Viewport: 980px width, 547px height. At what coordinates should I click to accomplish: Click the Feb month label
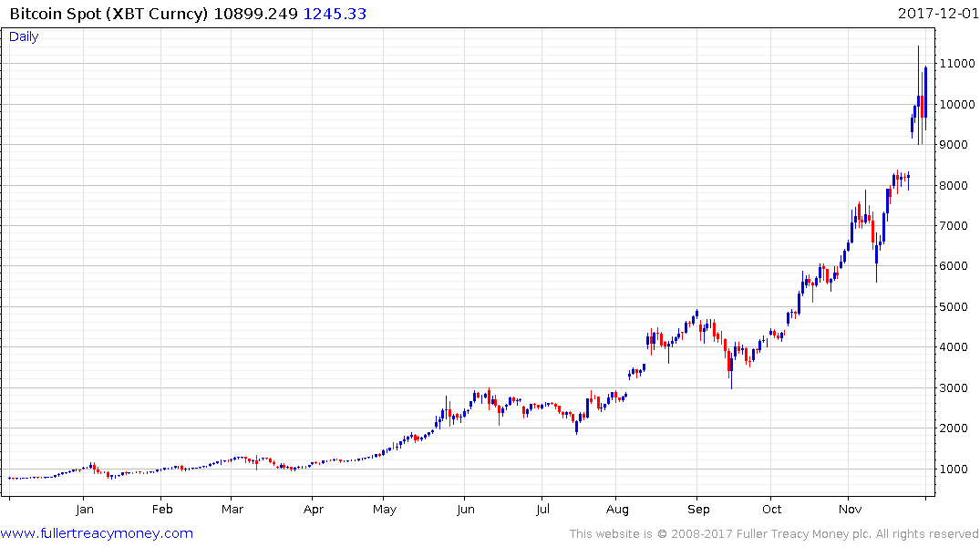[162, 510]
